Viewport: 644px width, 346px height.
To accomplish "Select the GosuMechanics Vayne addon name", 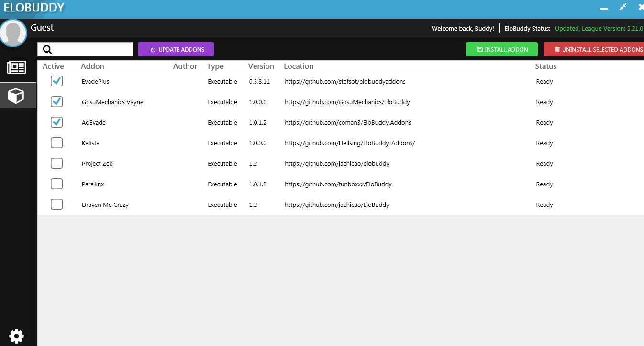I will pyautogui.click(x=112, y=102).
